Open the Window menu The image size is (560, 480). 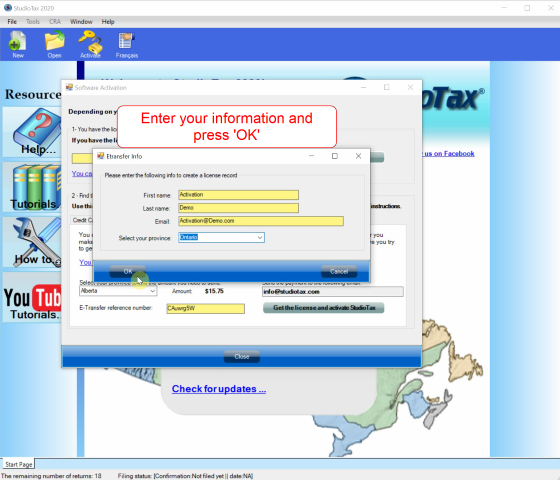81,22
